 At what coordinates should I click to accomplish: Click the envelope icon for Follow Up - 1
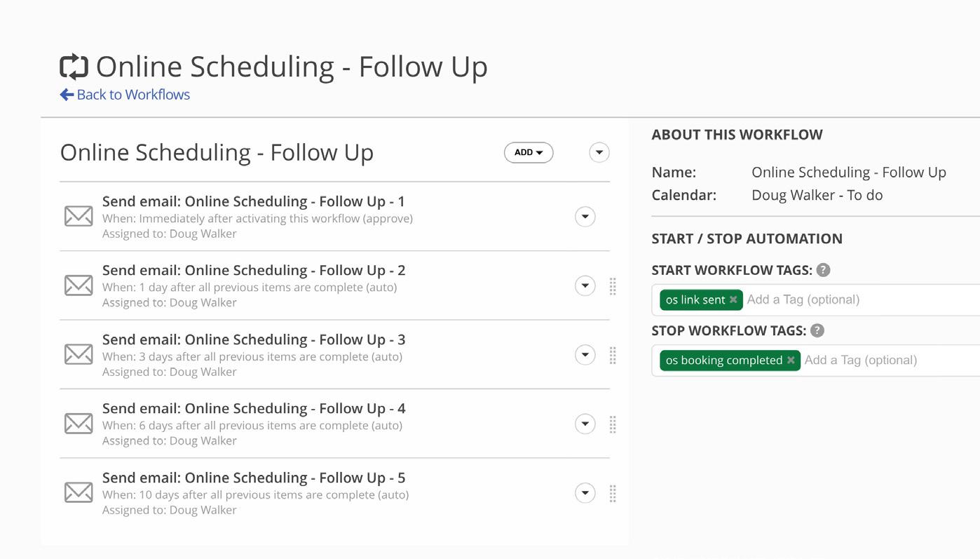[x=79, y=216]
